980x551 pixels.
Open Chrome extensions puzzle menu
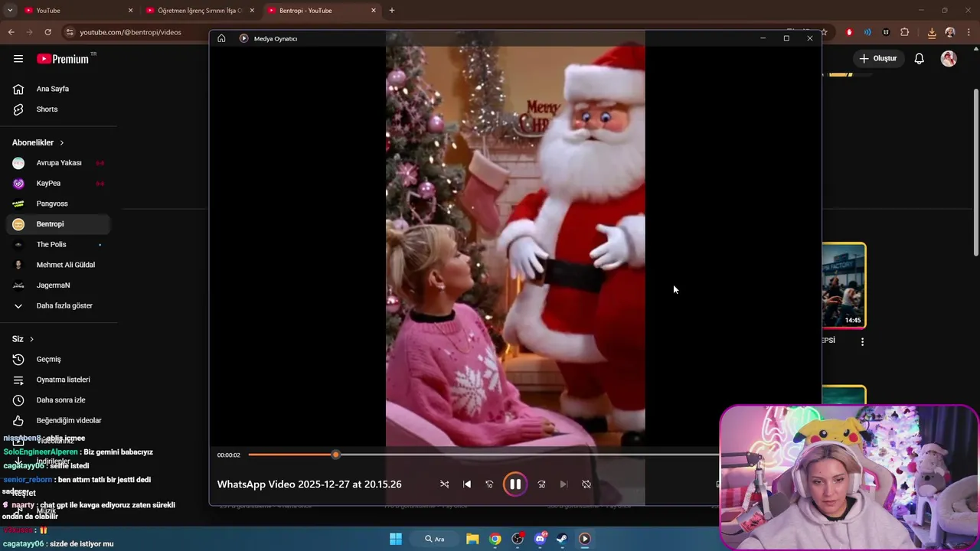pos(905,32)
